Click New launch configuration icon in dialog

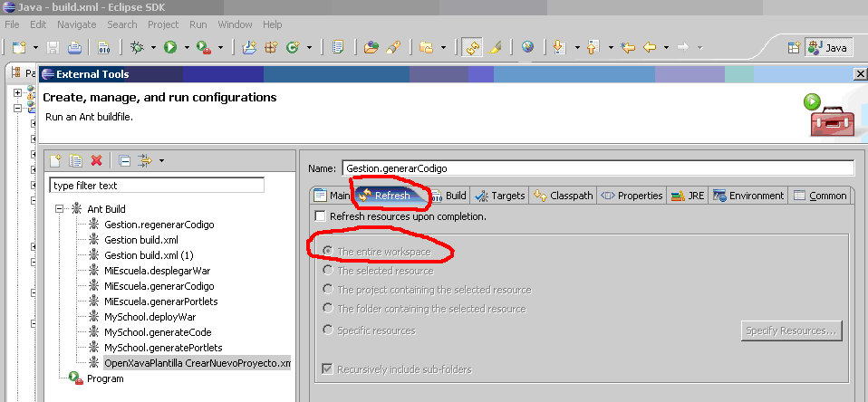(x=54, y=161)
